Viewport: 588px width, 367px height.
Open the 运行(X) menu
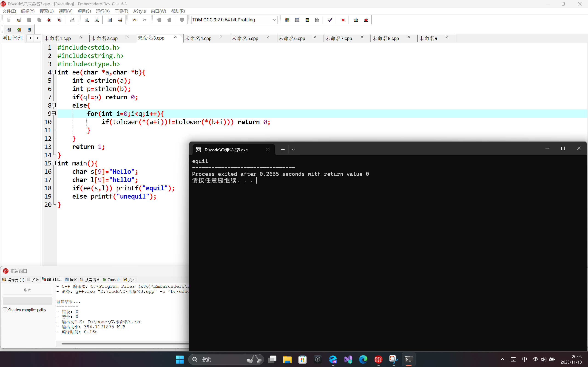click(103, 11)
